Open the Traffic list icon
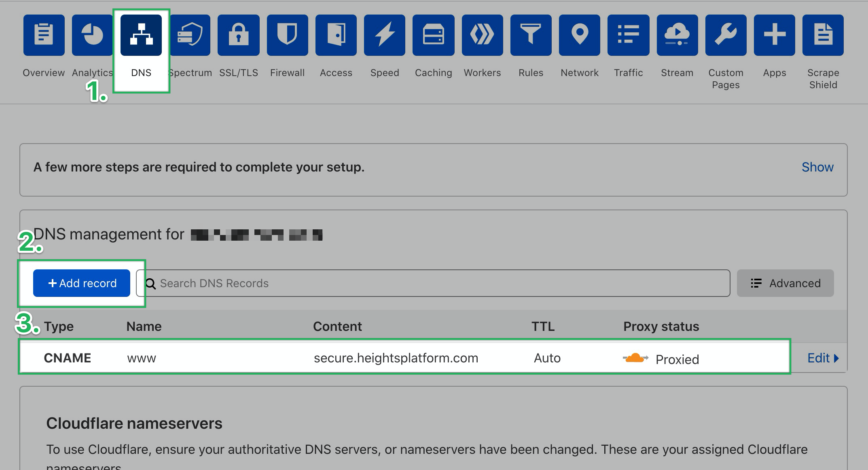 point(629,35)
